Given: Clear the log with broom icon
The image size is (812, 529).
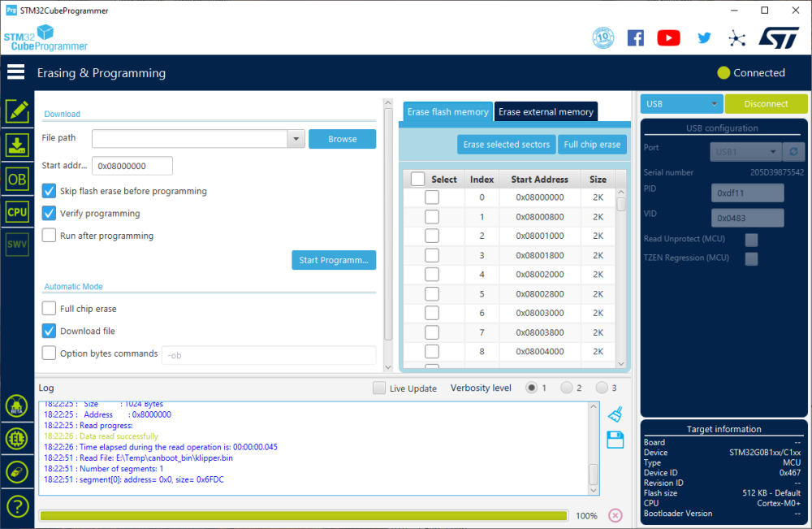Looking at the screenshot, I should 615,414.
